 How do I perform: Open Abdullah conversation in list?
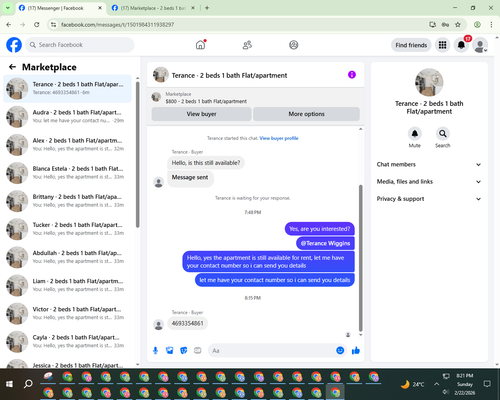[x=67, y=257]
